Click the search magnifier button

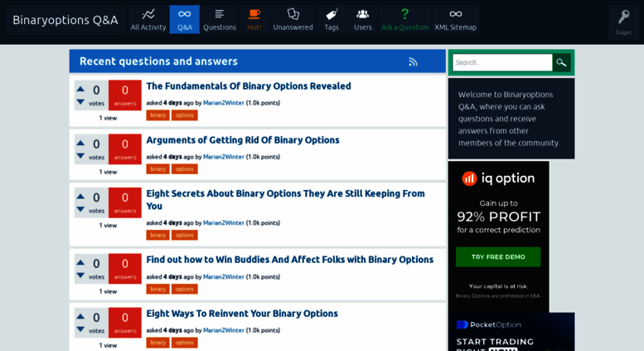tap(561, 62)
